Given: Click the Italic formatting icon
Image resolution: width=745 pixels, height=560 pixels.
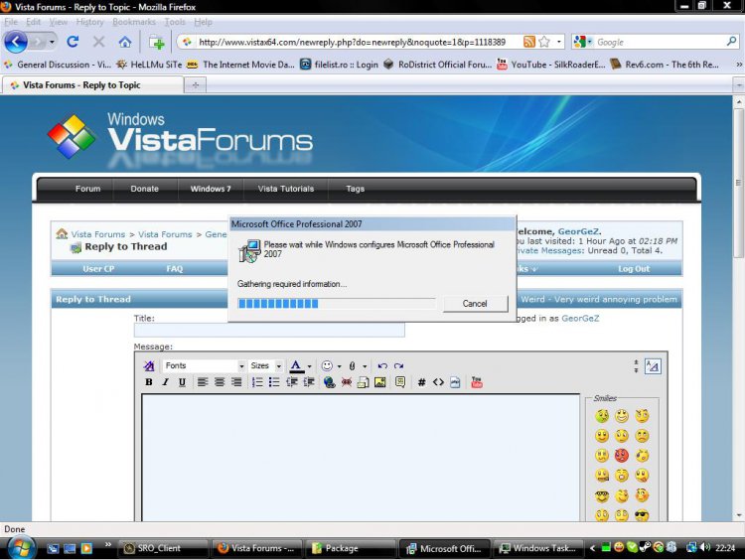Looking at the screenshot, I should (165, 382).
